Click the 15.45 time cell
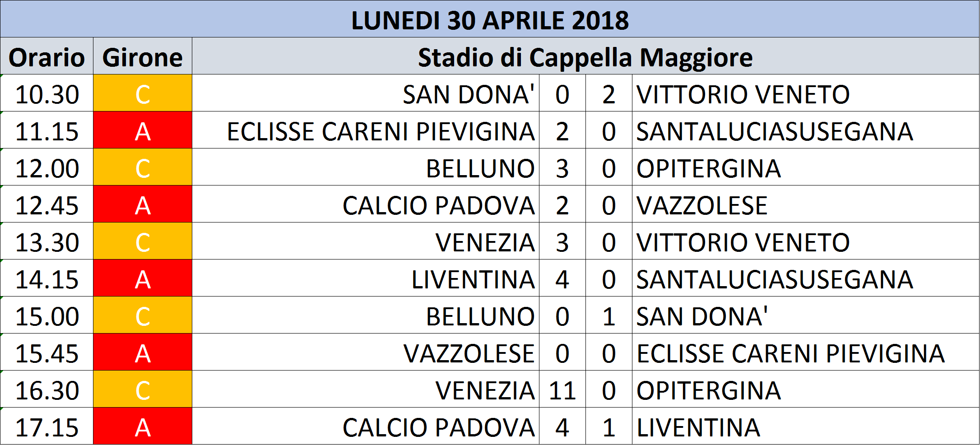Viewport: 980px width, 445px height. [47, 352]
